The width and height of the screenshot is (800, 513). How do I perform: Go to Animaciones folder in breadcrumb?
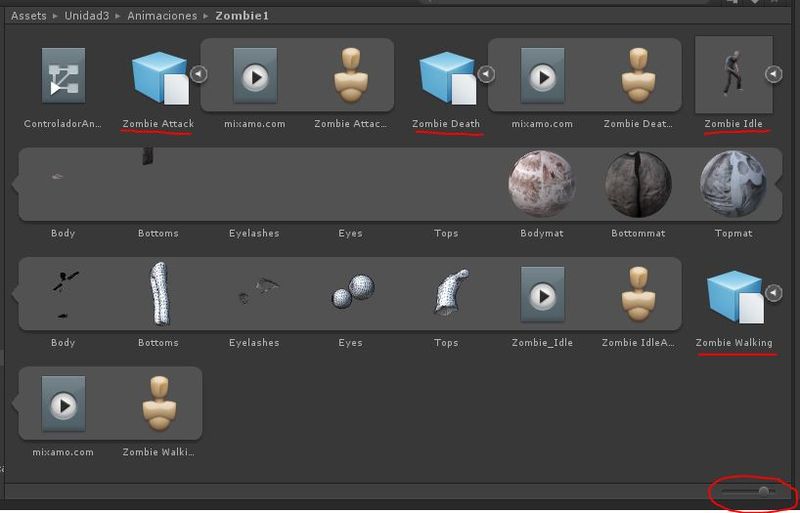162,16
